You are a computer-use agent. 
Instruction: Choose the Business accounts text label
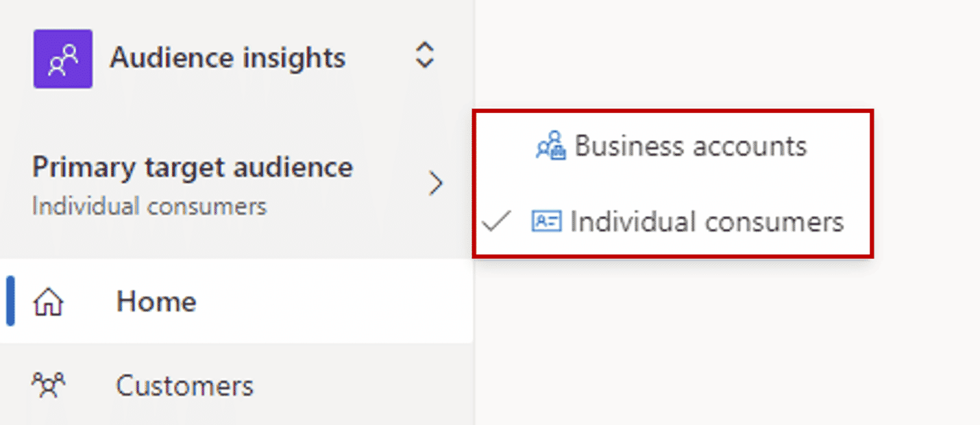(x=691, y=146)
